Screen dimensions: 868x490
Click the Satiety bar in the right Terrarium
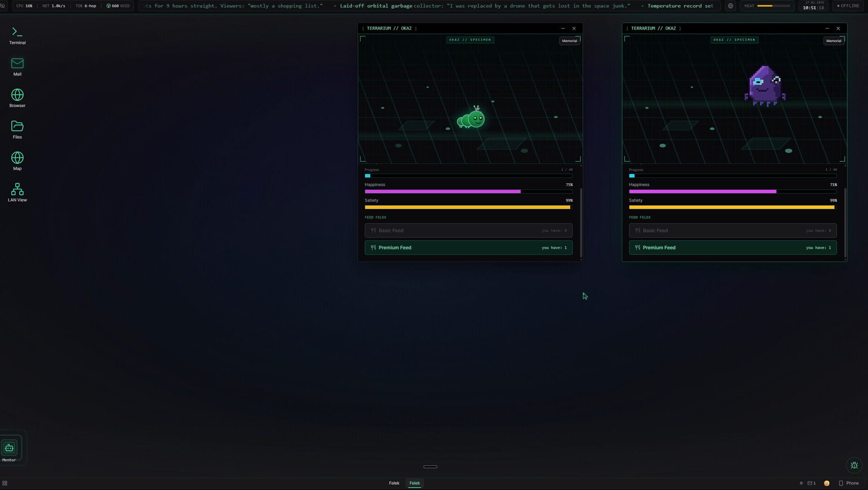(732, 207)
